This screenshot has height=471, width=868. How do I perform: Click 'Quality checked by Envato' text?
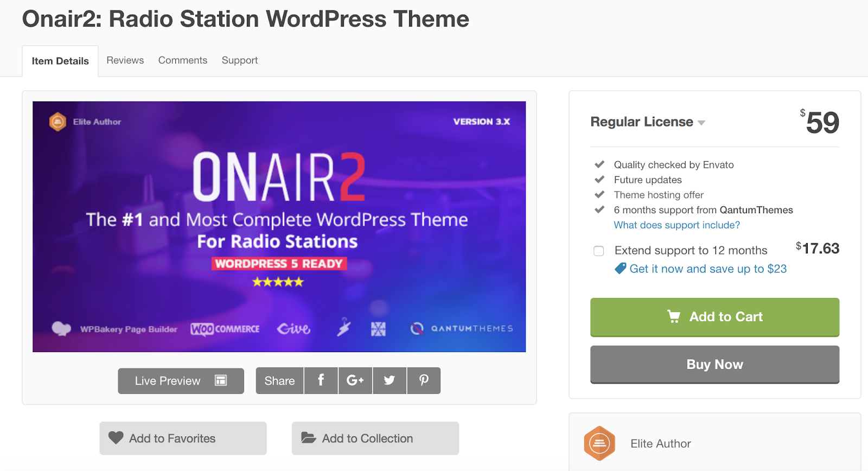(674, 165)
